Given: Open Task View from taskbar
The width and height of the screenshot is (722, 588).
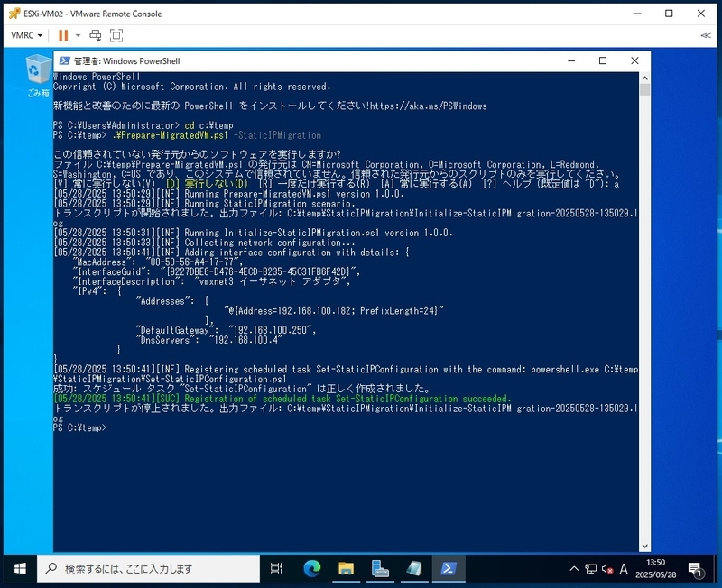Looking at the screenshot, I should click(x=276, y=569).
